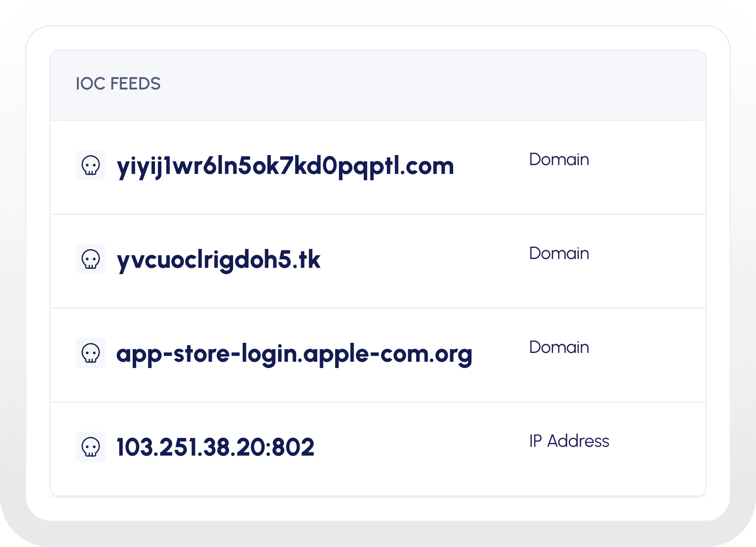756x547 pixels.
Task: Click the IP Address type label
Action: click(x=569, y=441)
